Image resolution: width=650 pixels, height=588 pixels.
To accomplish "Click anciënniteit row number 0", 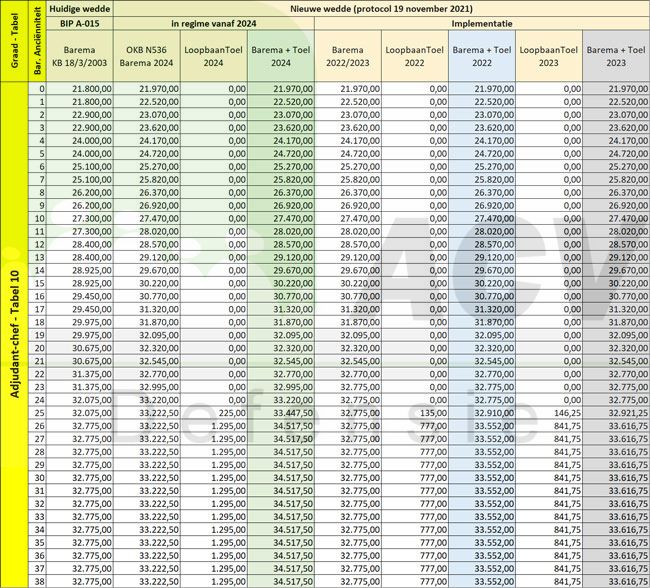I will 37,89.
